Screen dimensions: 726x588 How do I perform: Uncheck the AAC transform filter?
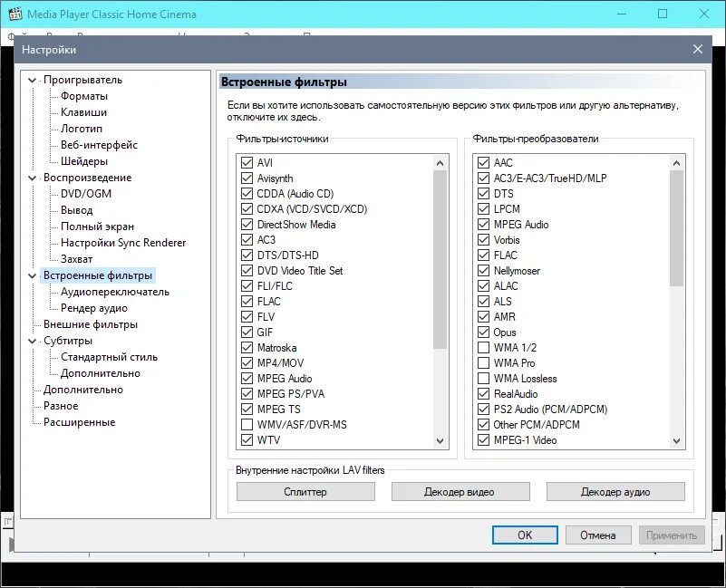click(x=483, y=162)
